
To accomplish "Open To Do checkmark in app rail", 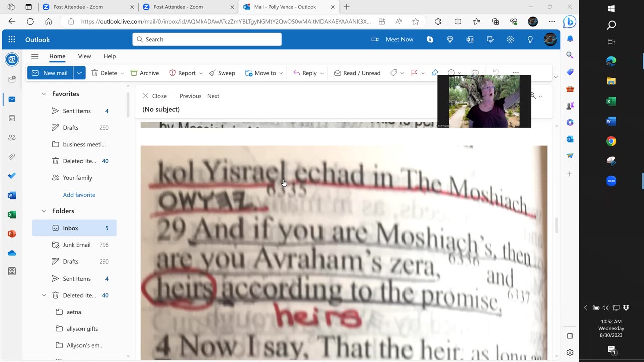I will [12, 176].
